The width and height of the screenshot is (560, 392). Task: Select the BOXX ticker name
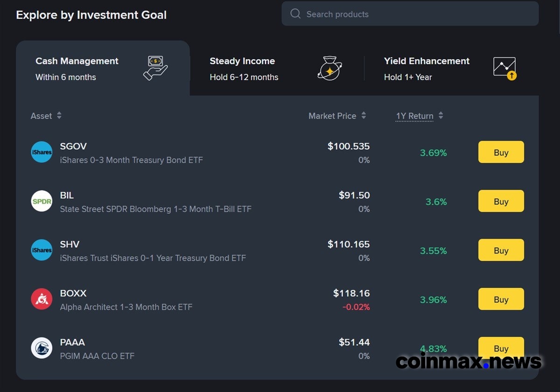[73, 293]
